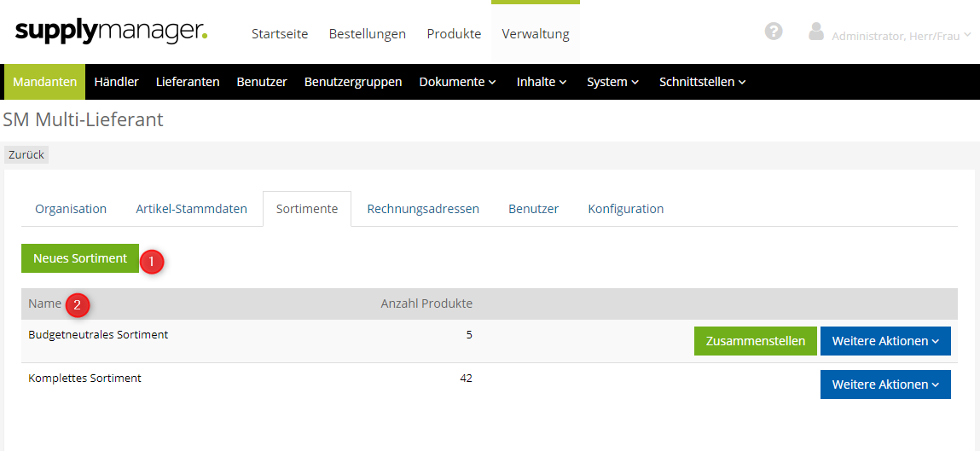980x451 pixels.
Task: Open the Administrator account dropdown
Action: coord(901,36)
